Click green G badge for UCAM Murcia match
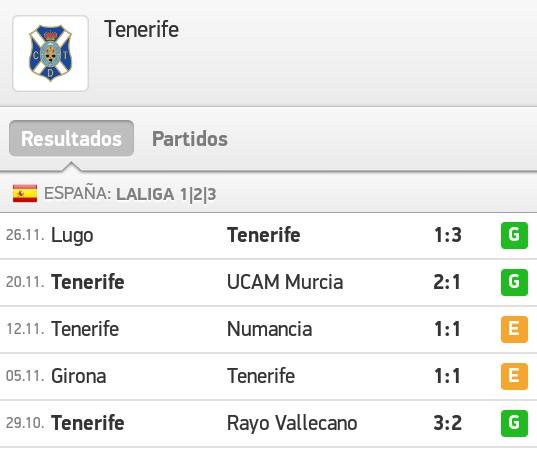 tap(514, 282)
